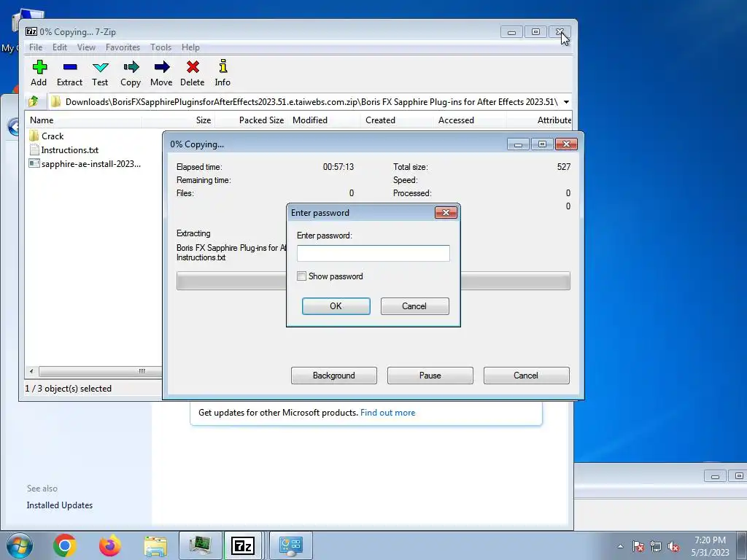The image size is (747, 560).
Task: Open Windows Explorer from the taskbar
Action: (x=155, y=545)
